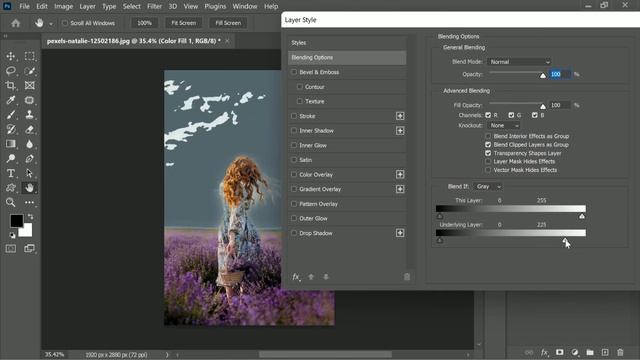The height and width of the screenshot is (360, 640).
Task: Open the Blend Mode dropdown
Action: point(519,62)
